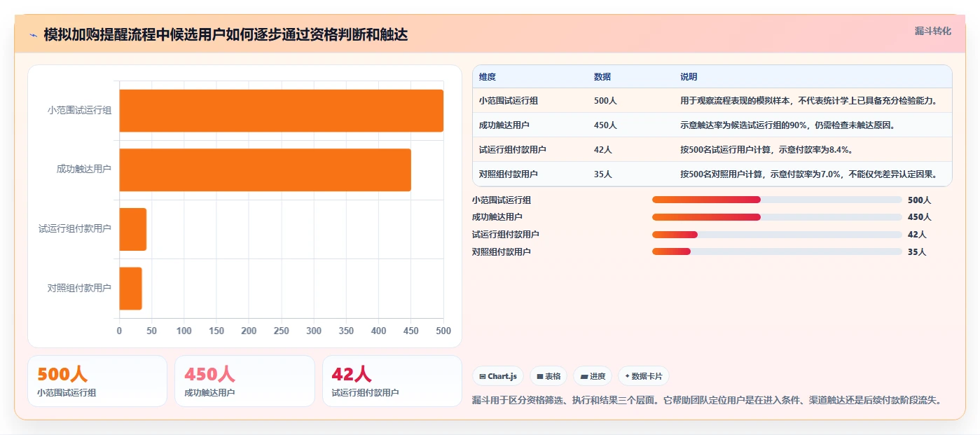Click the description mentioning 示意付款率为8.4%
This screenshot has width=980, height=435.
click(x=766, y=150)
